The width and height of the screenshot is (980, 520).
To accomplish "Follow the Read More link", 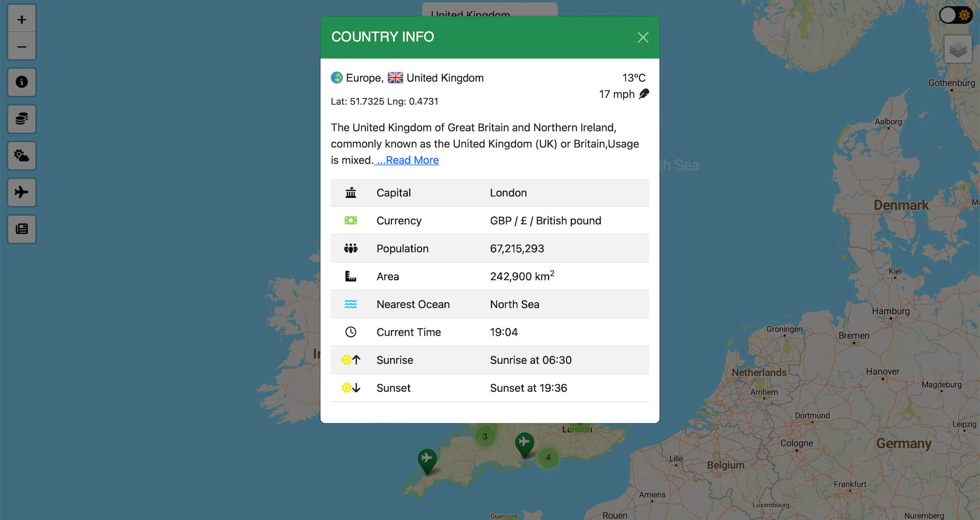I will [408, 160].
